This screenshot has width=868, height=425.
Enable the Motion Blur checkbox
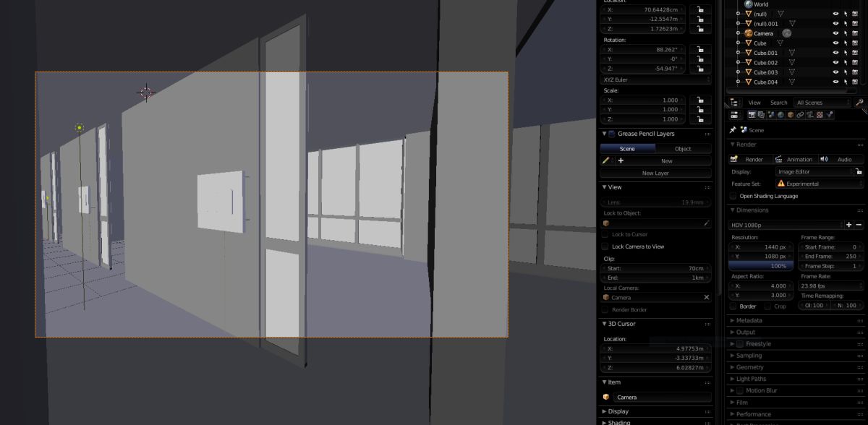[x=740, y=391]
